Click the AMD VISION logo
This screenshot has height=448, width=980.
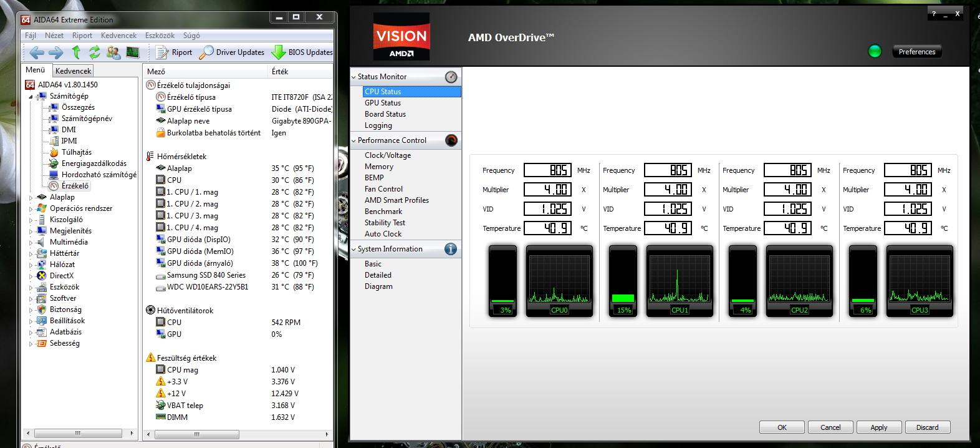coord(401,37)
